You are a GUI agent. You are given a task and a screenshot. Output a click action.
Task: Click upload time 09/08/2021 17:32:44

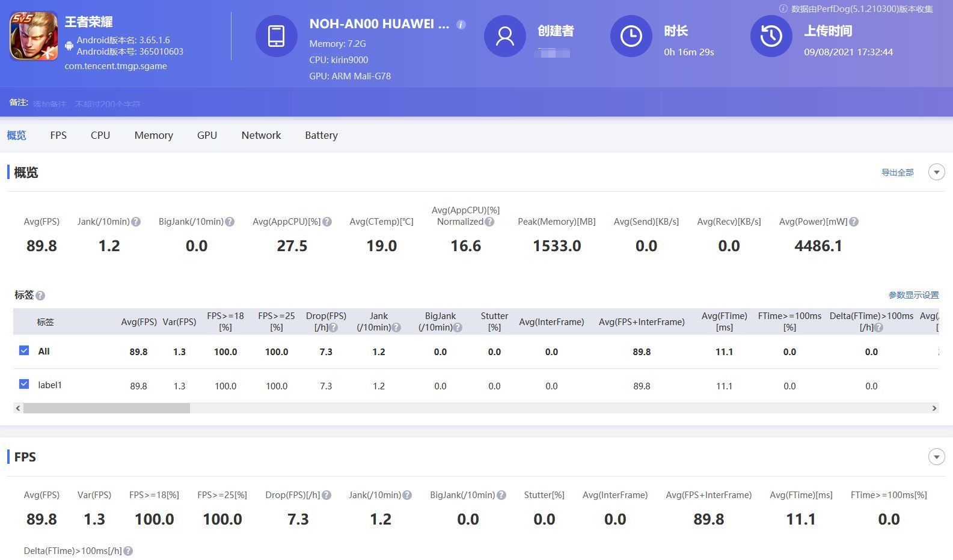[848, 52]
